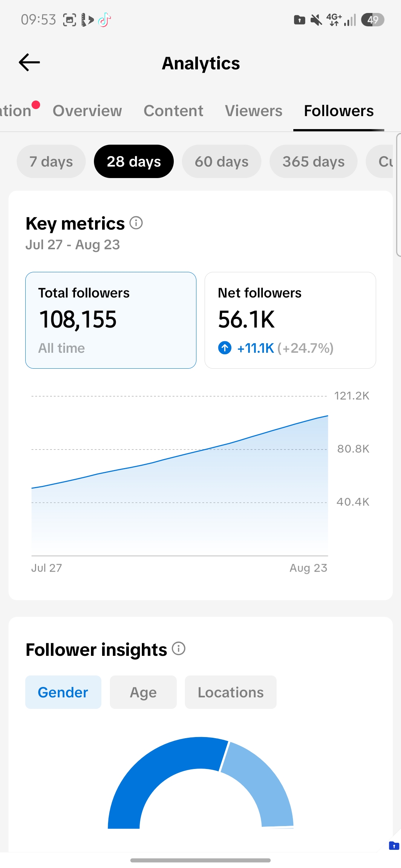401x868 pixels.
Task: Select the 28 days range chip
Action: (x=134, y=161)
